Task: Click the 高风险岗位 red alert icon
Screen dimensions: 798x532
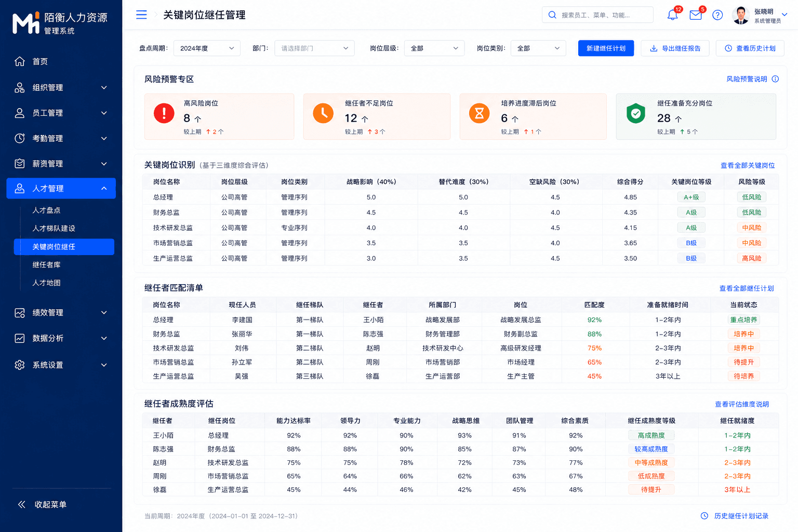Action: tap(164, 113)
